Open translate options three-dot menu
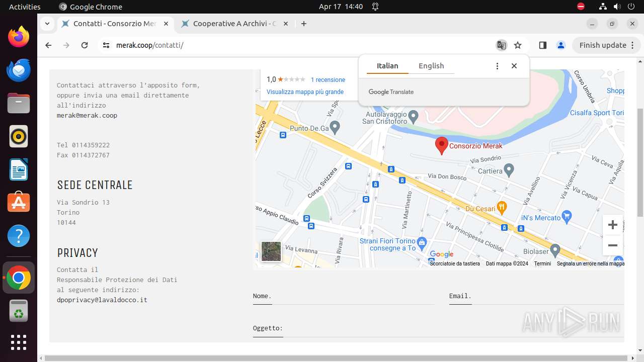The width and height of the screenshot is (644, 362). (x=497, y=66)
